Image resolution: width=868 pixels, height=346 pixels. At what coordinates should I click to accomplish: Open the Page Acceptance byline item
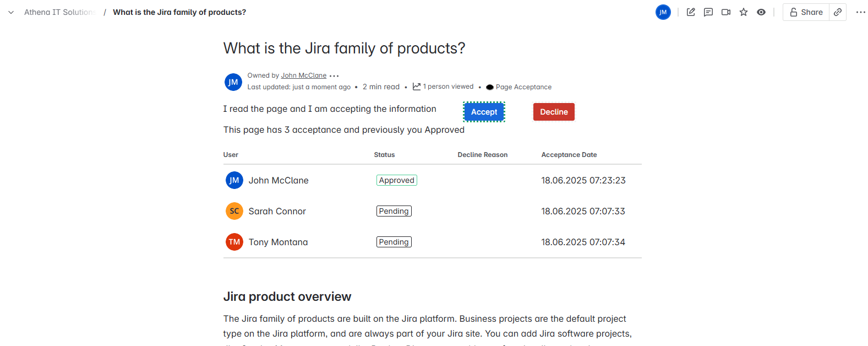(x=518, y=87)
